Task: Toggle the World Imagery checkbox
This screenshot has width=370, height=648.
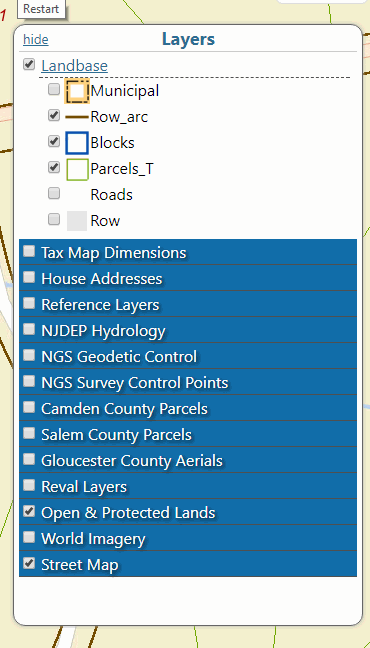Action: click(29, 537)
